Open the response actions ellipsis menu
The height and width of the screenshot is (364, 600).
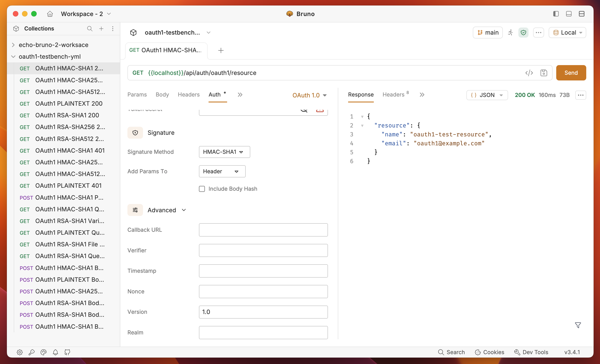pos(581,95)
